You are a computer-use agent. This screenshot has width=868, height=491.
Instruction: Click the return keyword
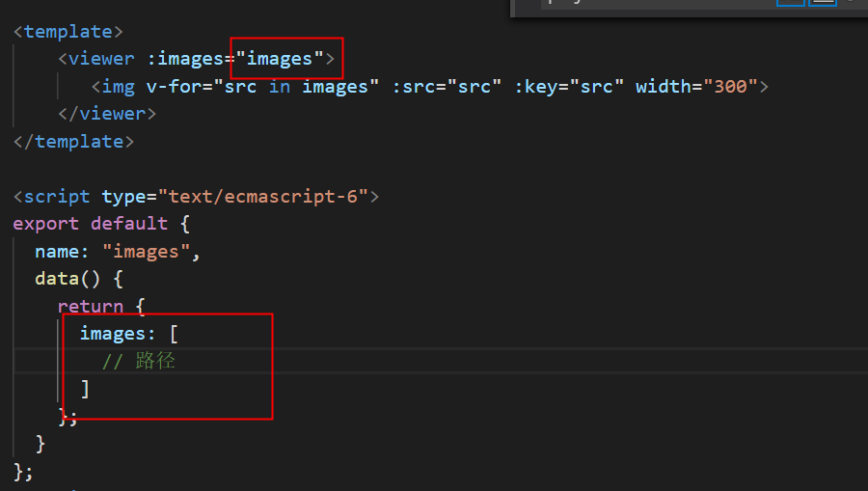[91, 307]
